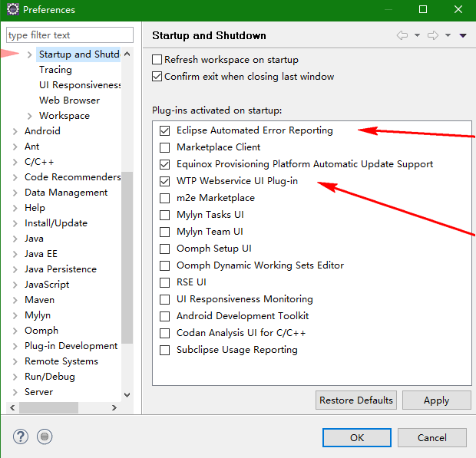Click the horizontal scroll-right arrow
This screenshot has width=476, height=458.
click(114, 407)
